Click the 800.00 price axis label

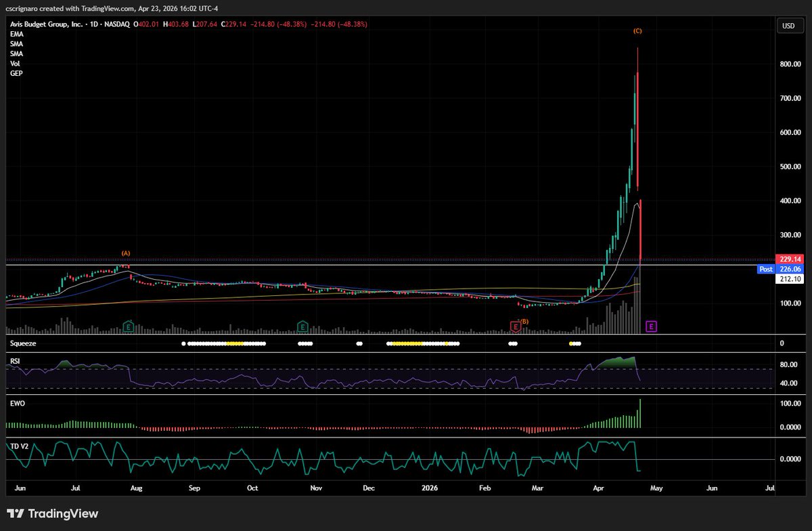click(x=790, y=64)
